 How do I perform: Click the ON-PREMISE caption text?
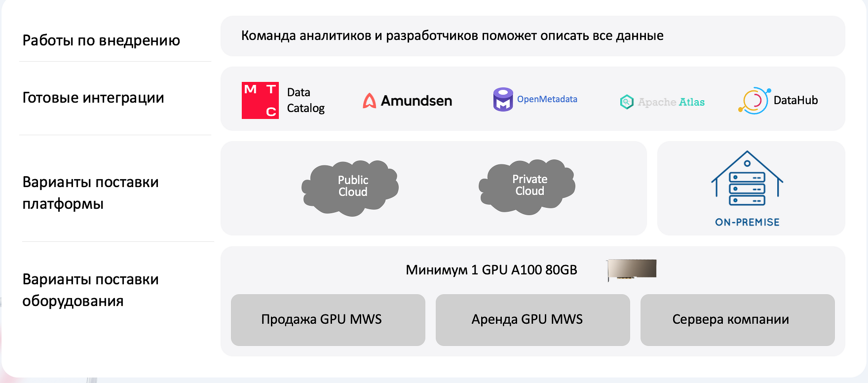pyautogui.click(x=747, y=222)
